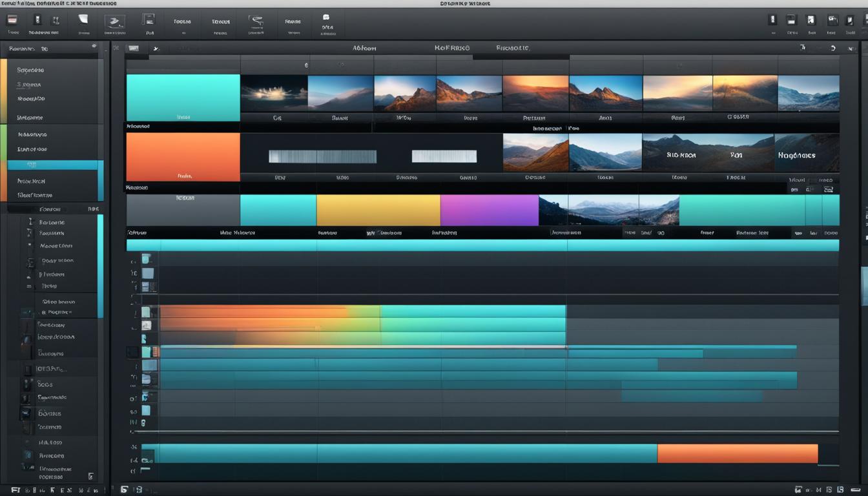Viewport: 868px width, 496px height.
Task: Select the white page icon in top toolbar
Action: click(83, 20)
